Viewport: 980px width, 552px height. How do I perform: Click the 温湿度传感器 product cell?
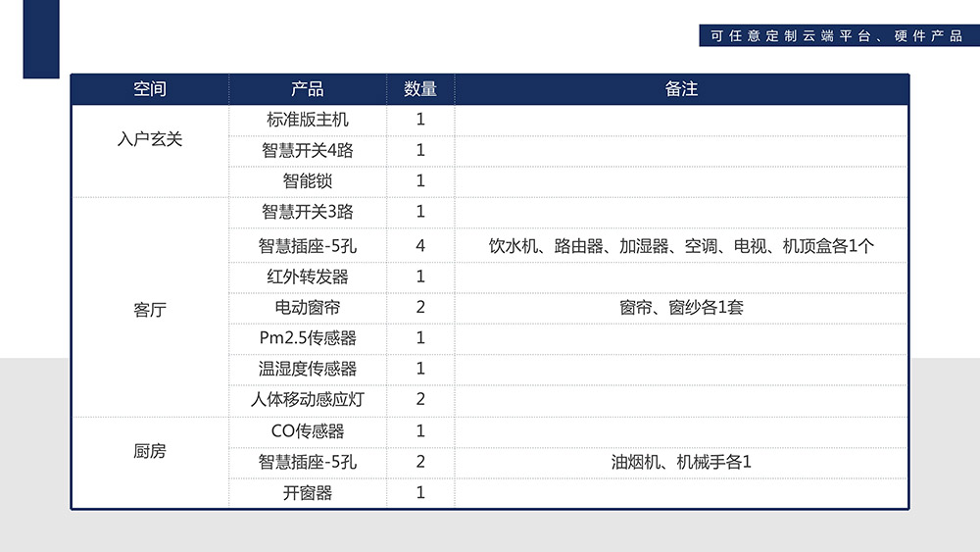coord(308,369)
